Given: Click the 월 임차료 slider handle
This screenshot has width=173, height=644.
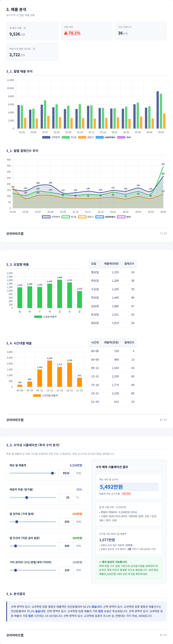Looking at the screenshot, I should (17, 522).
